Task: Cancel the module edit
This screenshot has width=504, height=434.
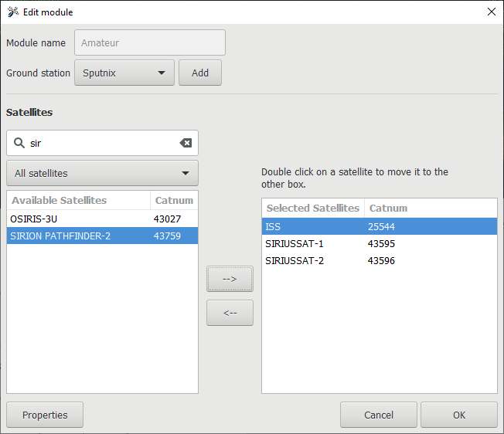Action: point(378,415)
